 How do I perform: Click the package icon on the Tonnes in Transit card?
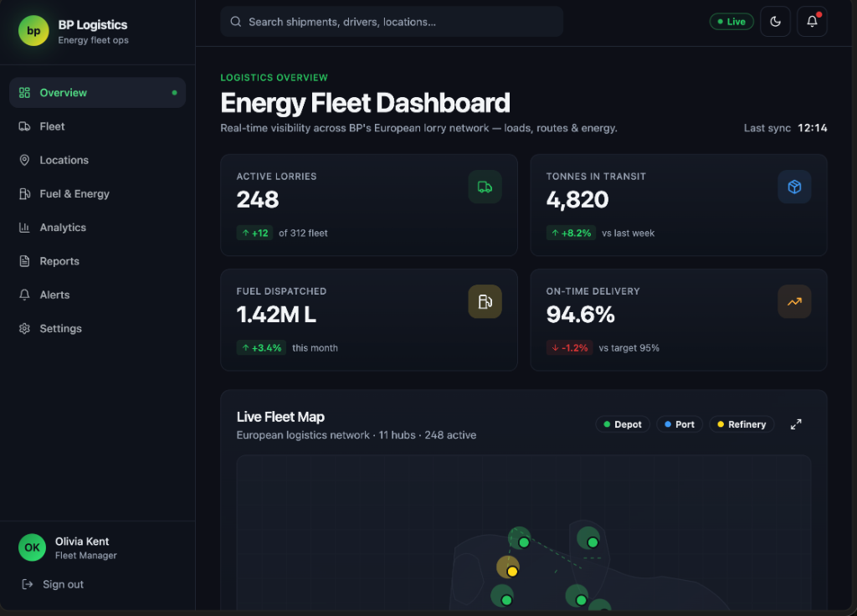point(794,187)
